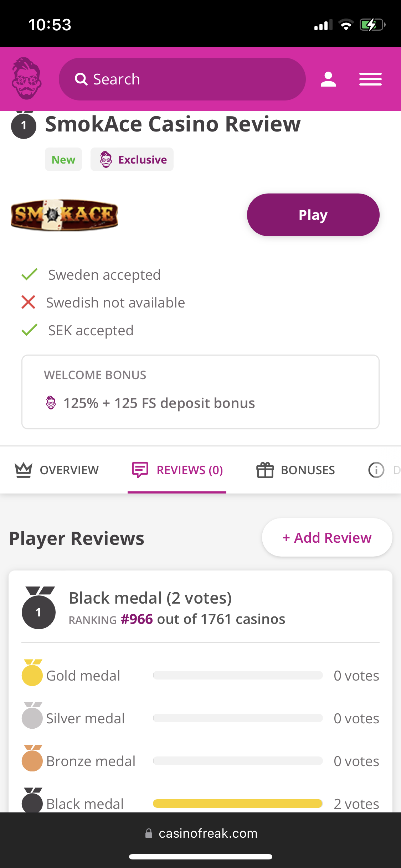Click the gift box Bonuses icon
Screen dimensions: 401x868
pos(265,470)
